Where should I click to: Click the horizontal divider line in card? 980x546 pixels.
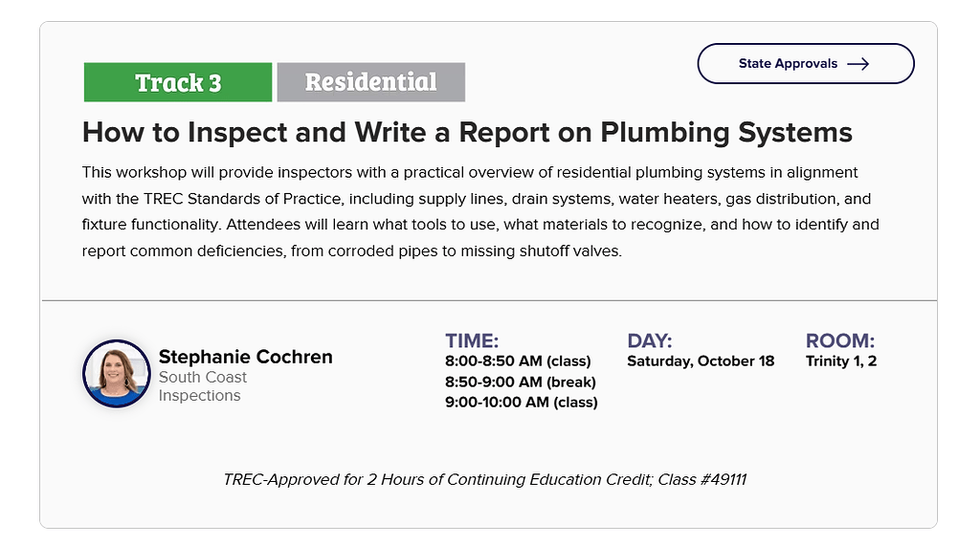(x=488, y=300)
